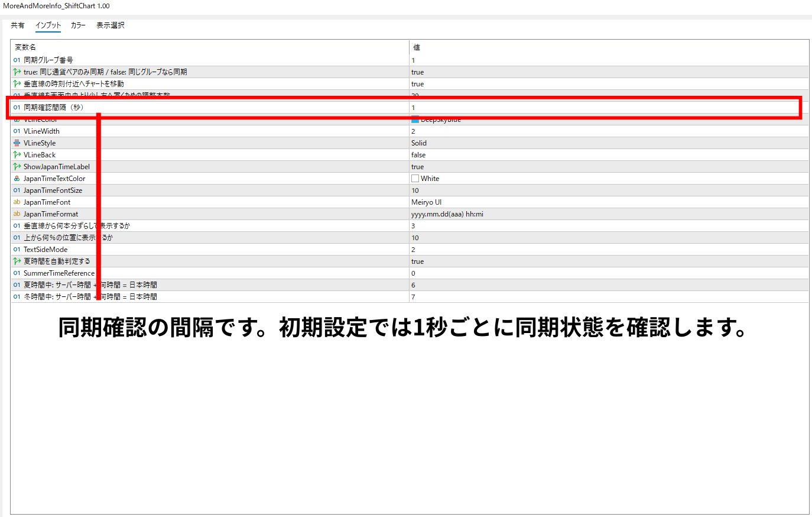Click the integer icon beside TextSideMode
Screen dimensions: 812x517
point(17,250)
